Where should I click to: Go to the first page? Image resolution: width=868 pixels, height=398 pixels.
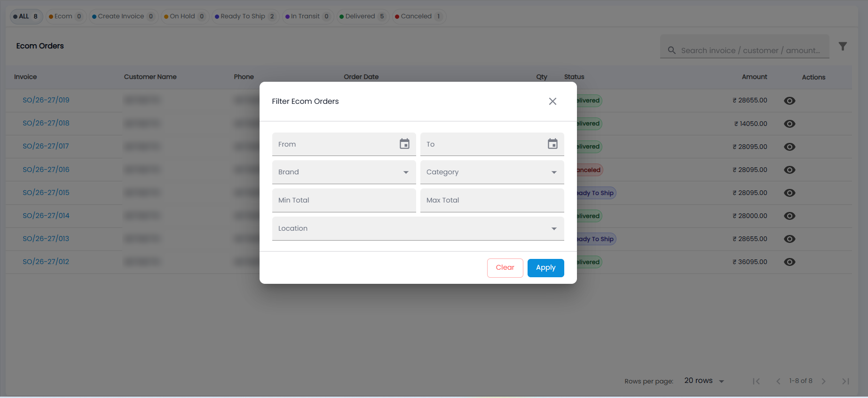[756, 381]
